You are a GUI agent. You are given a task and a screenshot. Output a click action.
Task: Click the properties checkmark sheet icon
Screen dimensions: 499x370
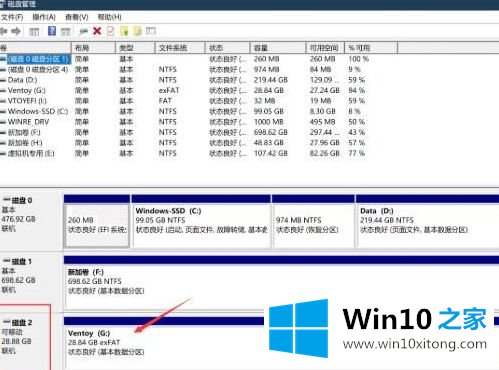(111, 31)
